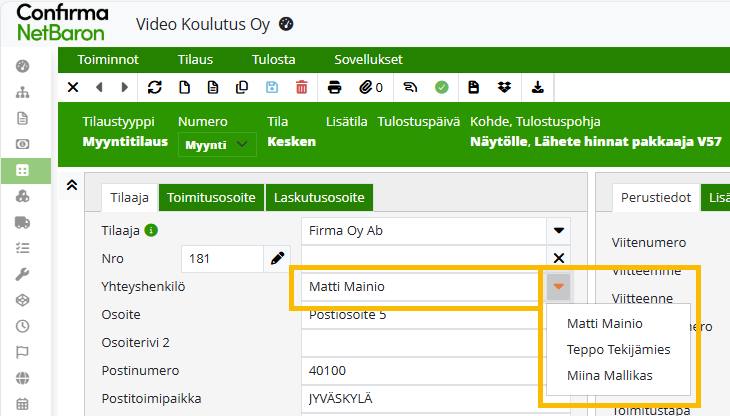Open the Toiminnot menu

click(x=108, y=59)
